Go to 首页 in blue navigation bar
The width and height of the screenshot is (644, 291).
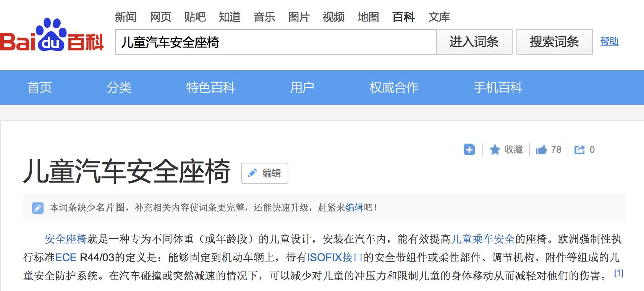click(40, 87)
